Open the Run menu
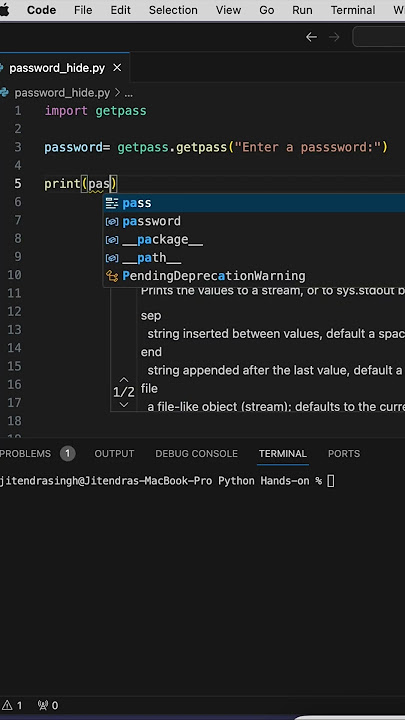 [302, 10]
